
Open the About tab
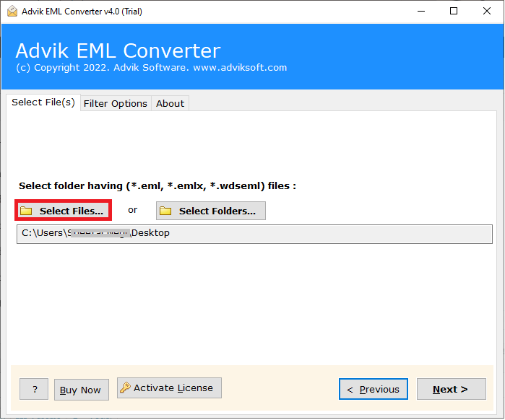pyautogui.click(x=170, y=103)
